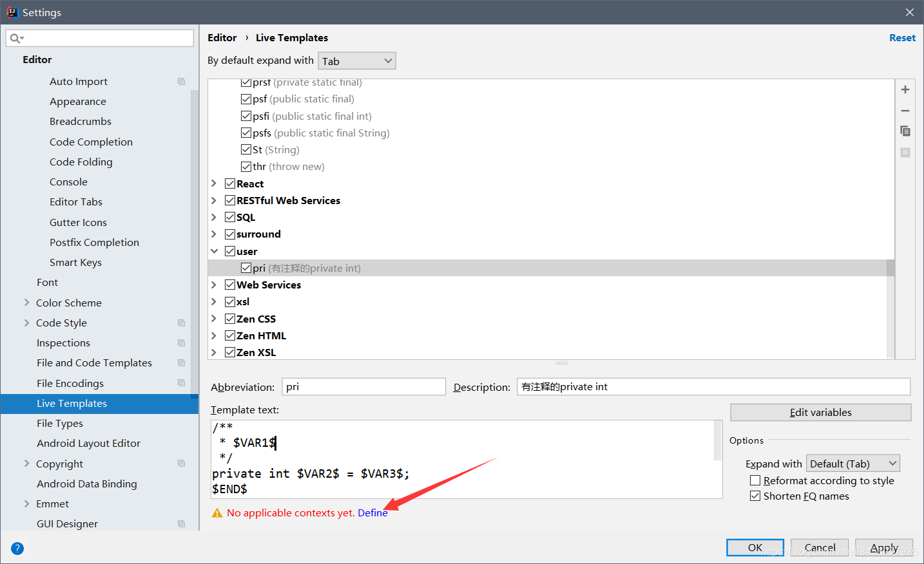Image resolution: width=924 pixels, height=564 pixels.
Task: Click the Define contexts link
Action: click(372, 513)
